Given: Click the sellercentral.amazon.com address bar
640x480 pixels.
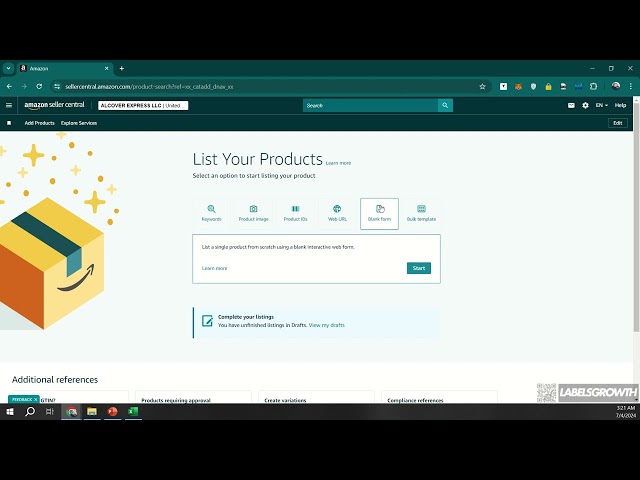Looking at the screenshot, I should tap(269, 87).
